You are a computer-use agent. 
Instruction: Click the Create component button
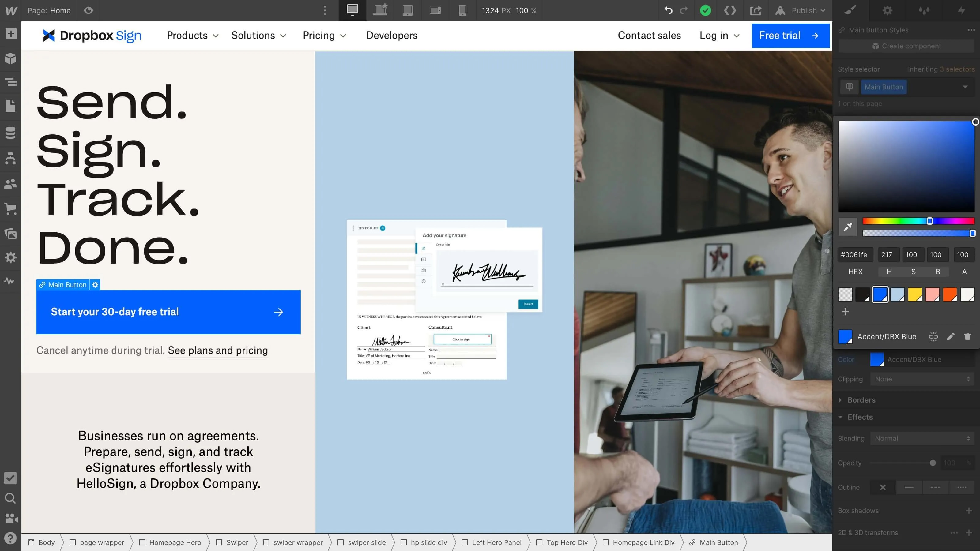(907, 46)
